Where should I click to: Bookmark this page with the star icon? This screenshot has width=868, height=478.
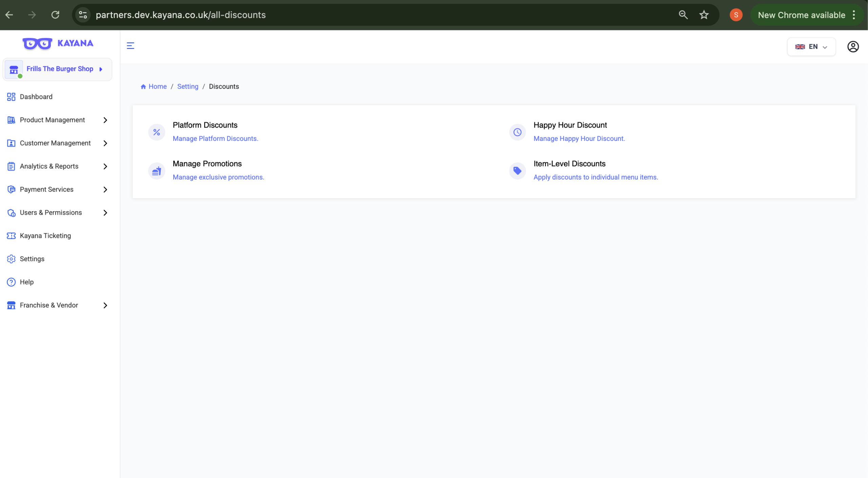704,15
